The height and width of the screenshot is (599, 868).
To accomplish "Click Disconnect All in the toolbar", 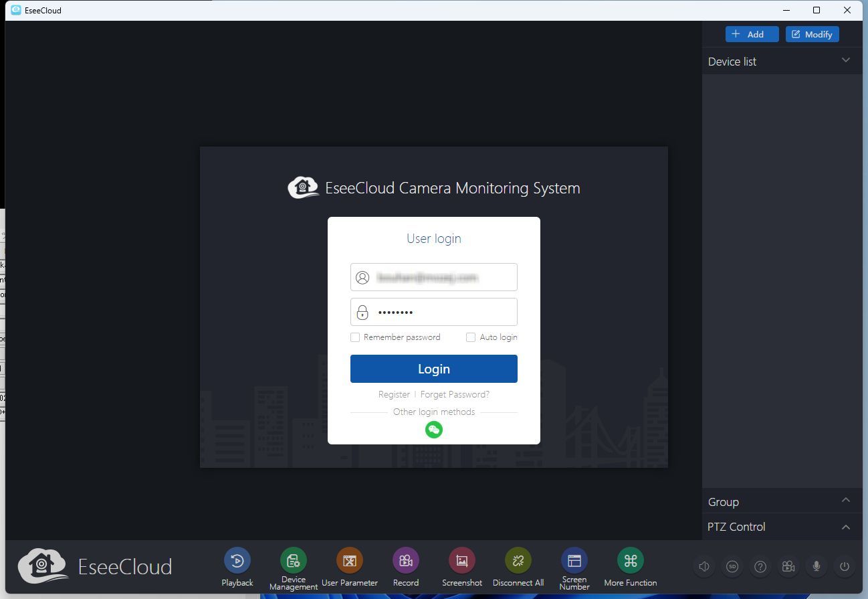I will point(518,561).
